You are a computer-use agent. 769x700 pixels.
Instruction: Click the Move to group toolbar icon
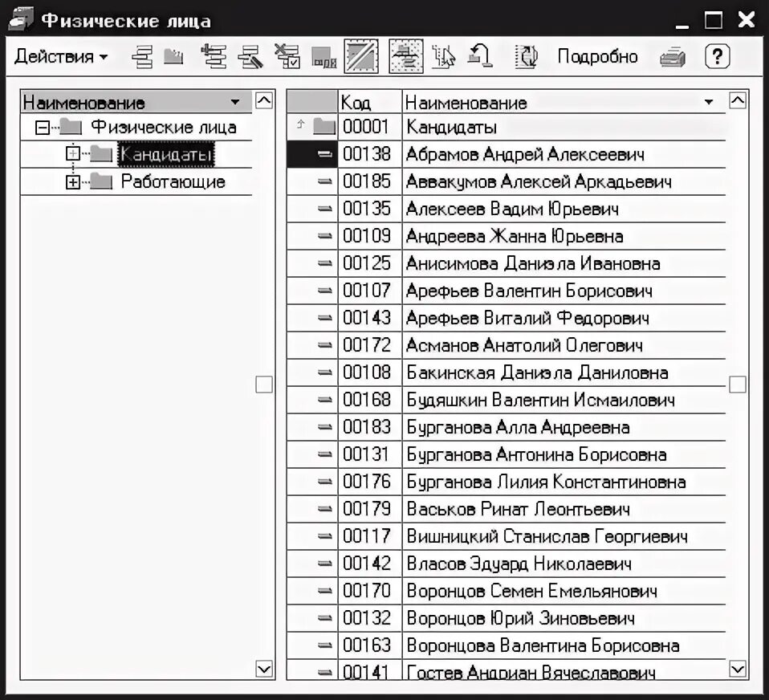coord(324,57)
